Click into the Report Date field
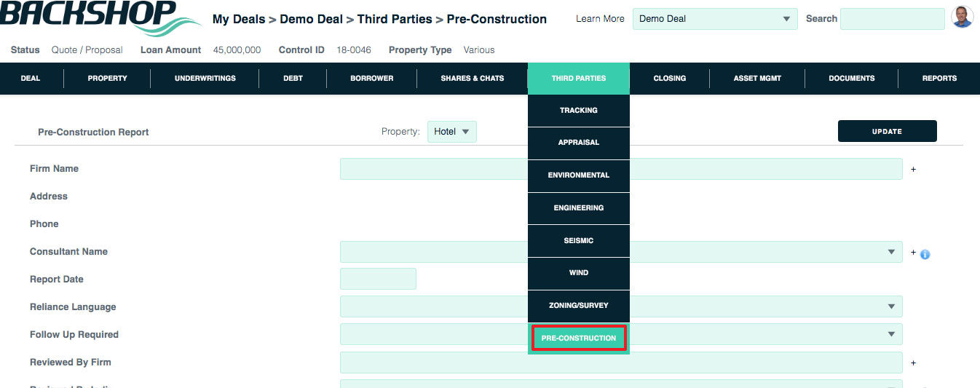Viewport: 980px width, 388px height. click(x=378, y=279)
